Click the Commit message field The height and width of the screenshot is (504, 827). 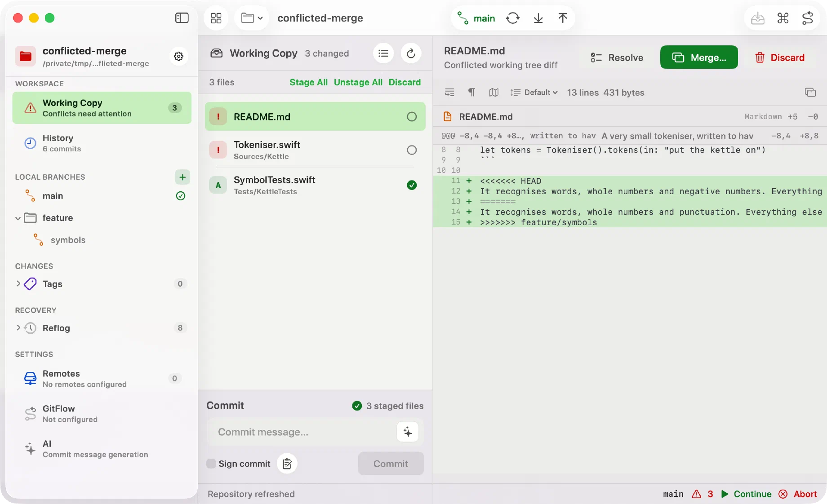point(302,432)
